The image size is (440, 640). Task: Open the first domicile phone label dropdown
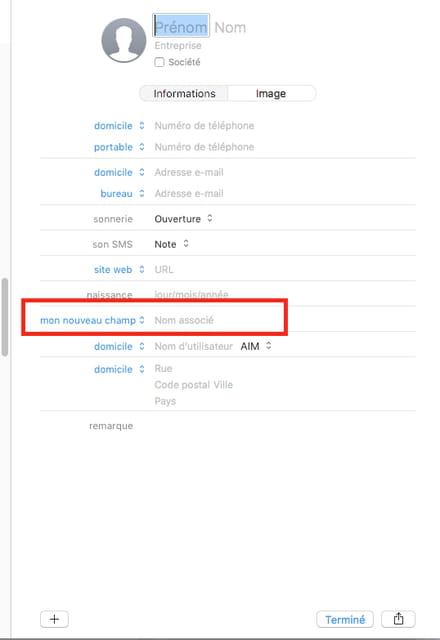[119, 126]
